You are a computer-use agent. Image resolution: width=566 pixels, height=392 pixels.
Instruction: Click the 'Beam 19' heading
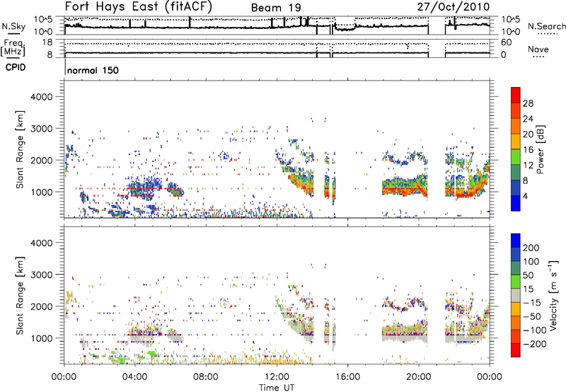pyautogui.click(x=276, y=8)
